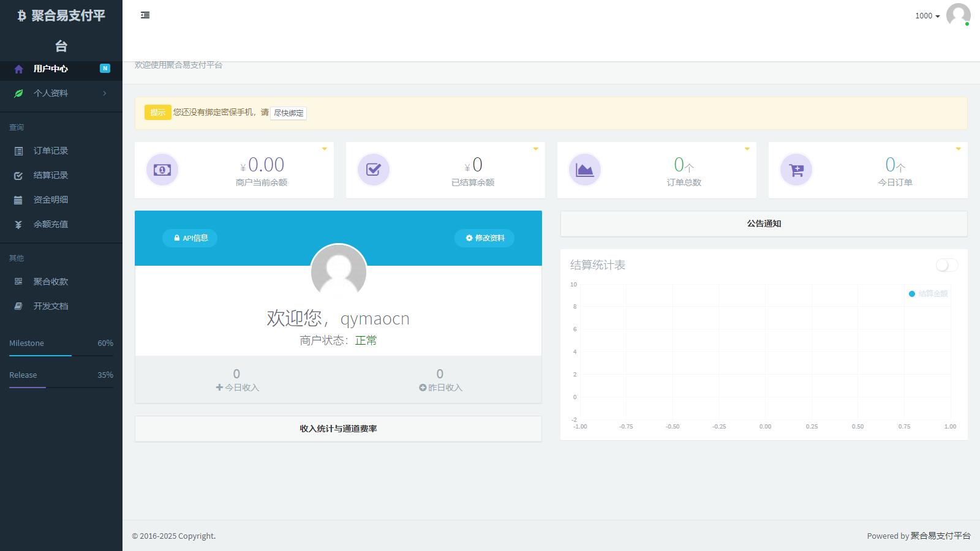Click the hamburger menu icon at top

click(x=145, y=15)
